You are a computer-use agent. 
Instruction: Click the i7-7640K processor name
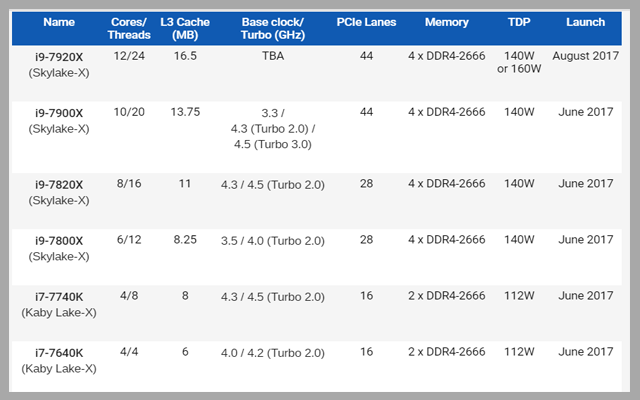[58, 352]
